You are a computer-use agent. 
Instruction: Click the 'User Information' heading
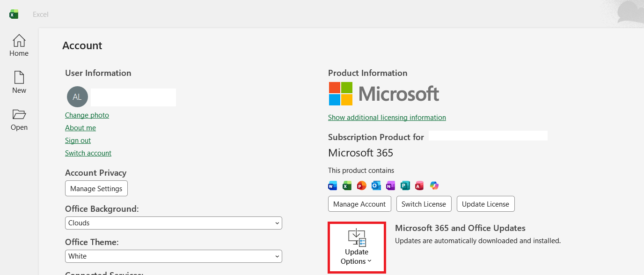[98, 73]
